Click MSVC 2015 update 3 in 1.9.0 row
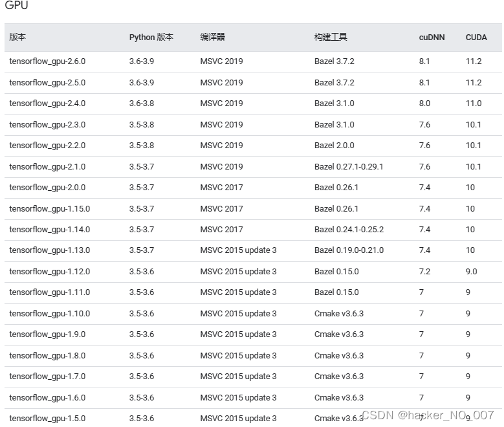This screenshot has height=427, width=504. click(238, 334)
